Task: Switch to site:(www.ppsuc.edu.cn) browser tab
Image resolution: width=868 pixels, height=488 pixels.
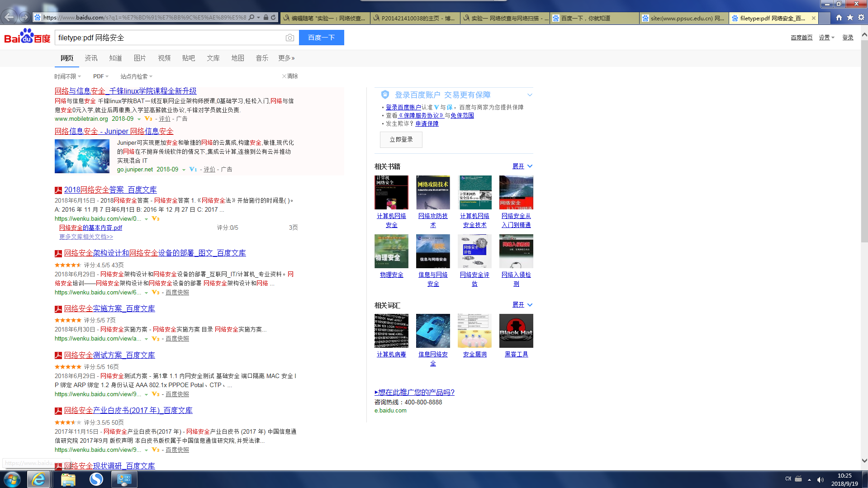Action: pyautogui.click(x=684, y=18)
